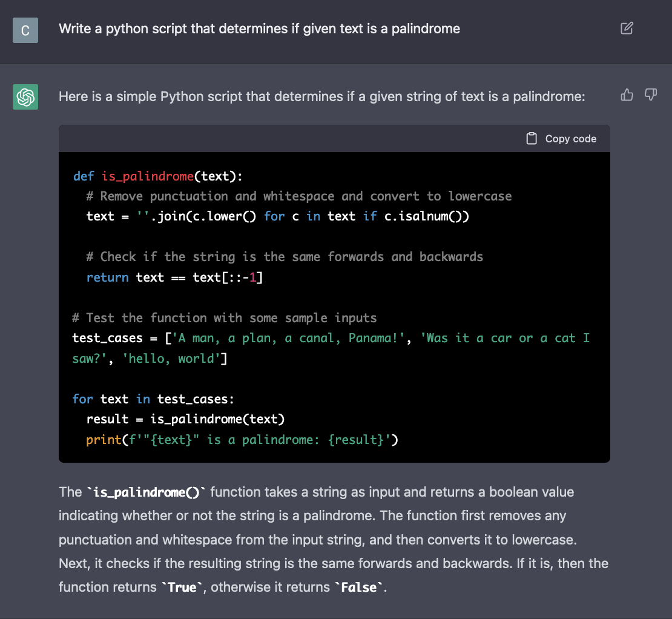The image size is (672, 619).
Task: Click the inline False code term
Action: click(x=359, y=588)
